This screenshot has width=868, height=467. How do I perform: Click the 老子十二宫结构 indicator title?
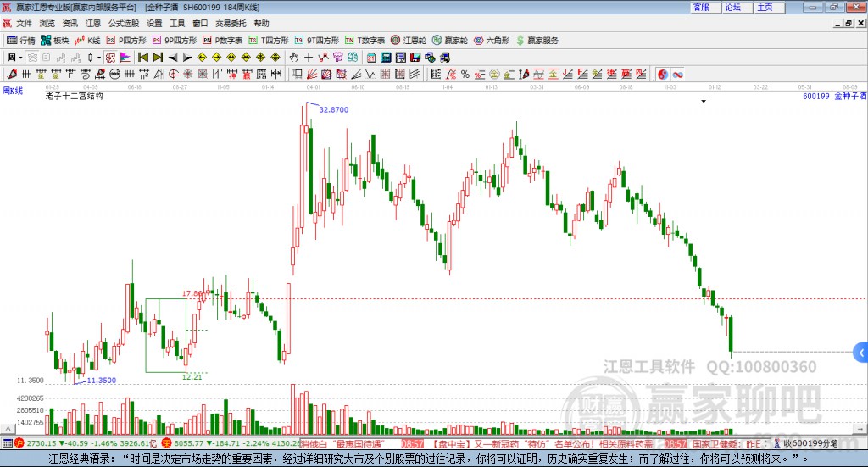75,96
